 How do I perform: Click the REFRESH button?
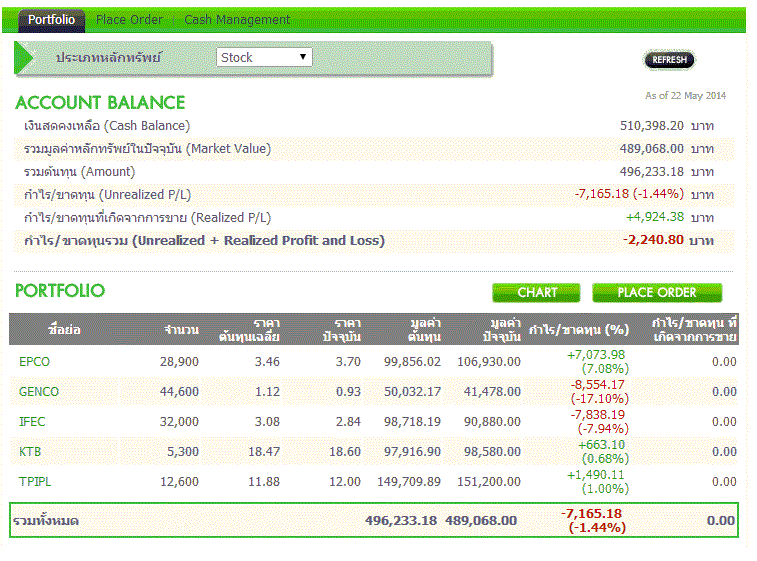click(x=669, y=60)
